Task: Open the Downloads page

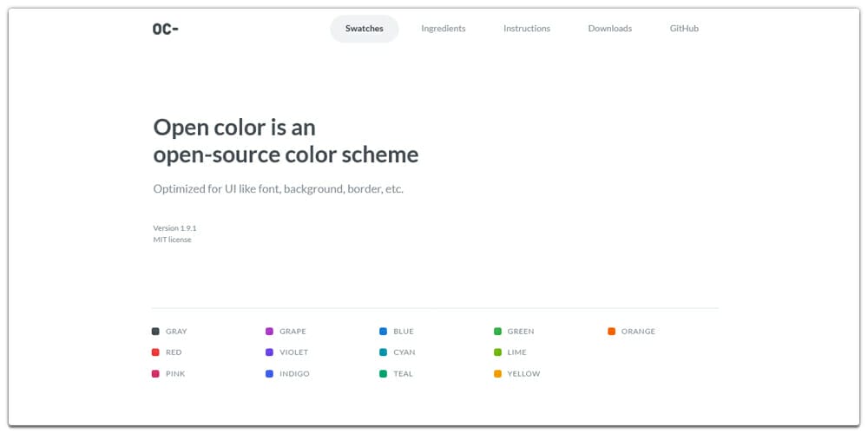Action: 610,29
